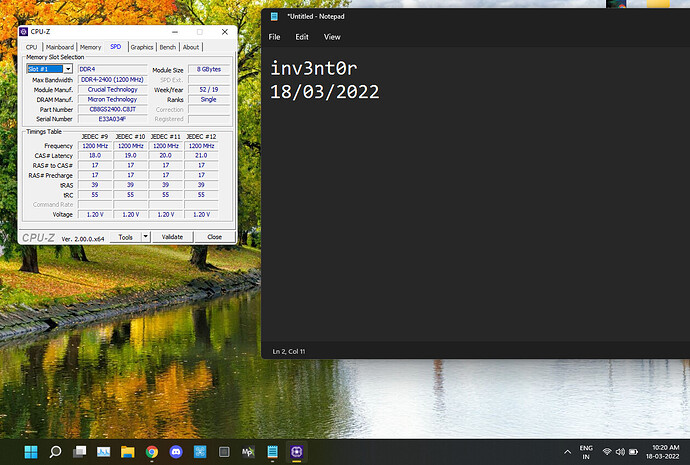
Task: Click the 8 GBytes module size value
Action: (209, 69)
